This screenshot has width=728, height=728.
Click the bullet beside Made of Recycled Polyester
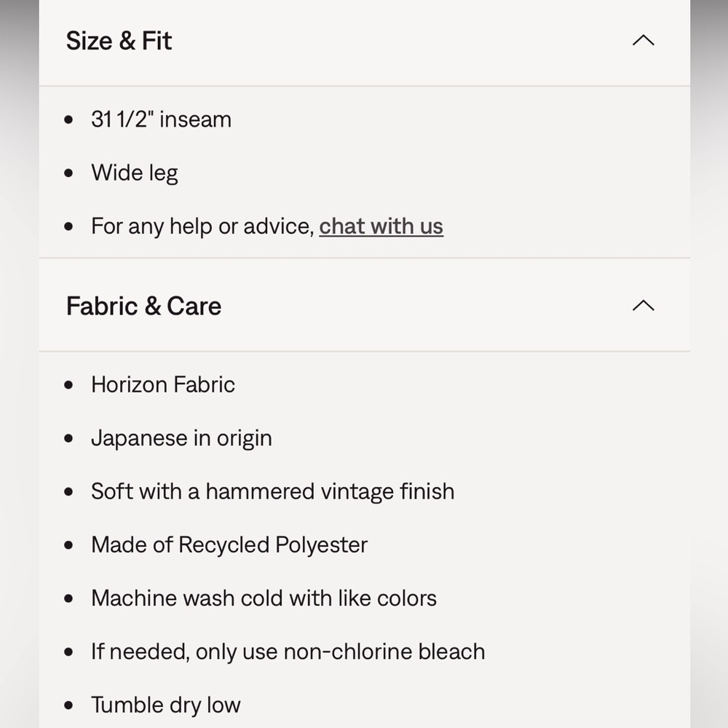pyautogui.click(x=68, y=545)
